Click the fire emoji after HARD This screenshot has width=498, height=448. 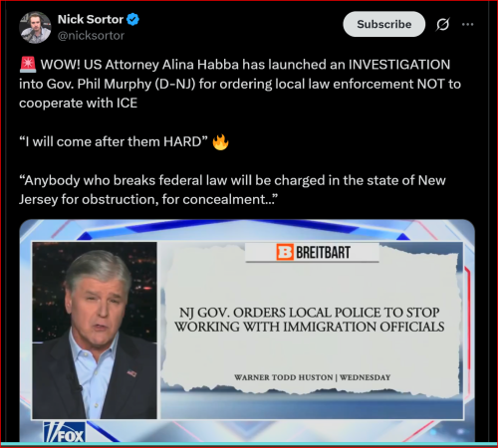[220, 142]
